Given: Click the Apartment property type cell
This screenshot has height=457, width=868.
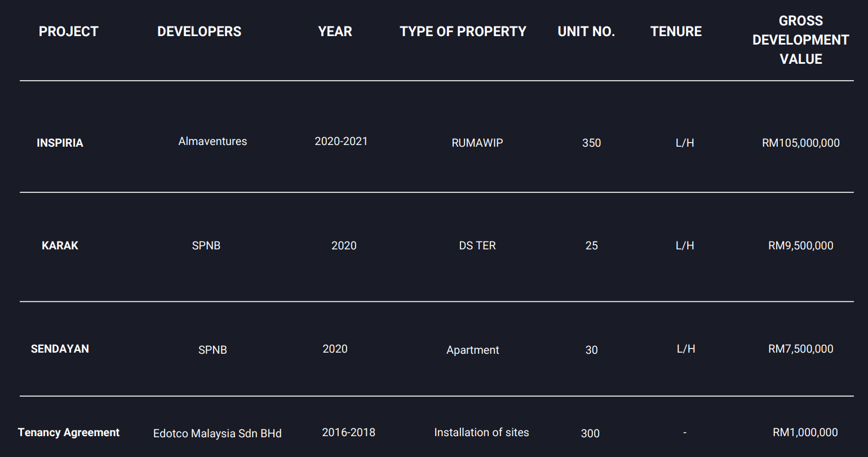Looking at the screenshot, I should click(472, 350).
